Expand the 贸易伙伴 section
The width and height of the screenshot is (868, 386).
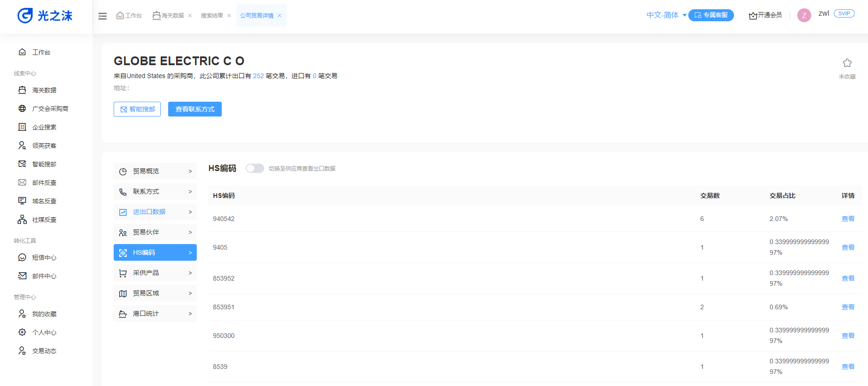(x=155, y=232)
